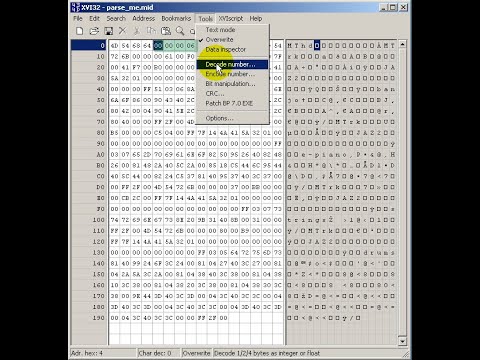
Task: Select hex byte CD in row E0
Action: [125, 198]
